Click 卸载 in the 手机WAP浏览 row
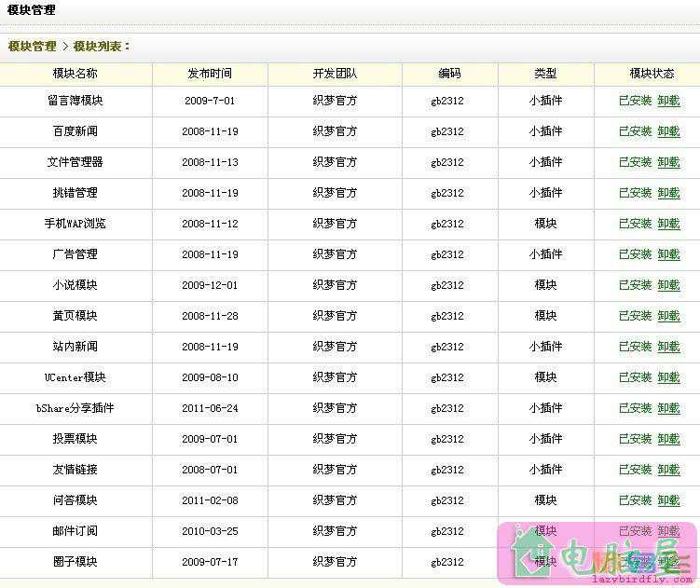The width and height of the screenshot is (700, 588). tap(668, 224)
